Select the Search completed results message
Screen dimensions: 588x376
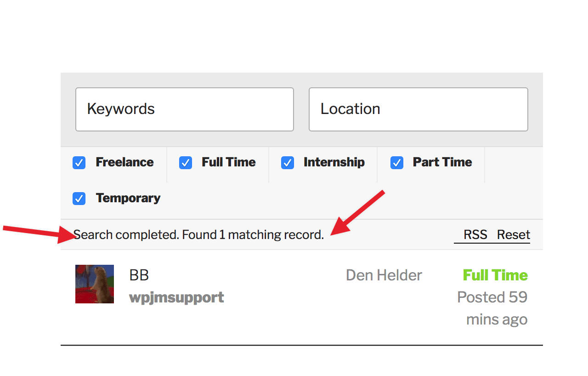click(x=198, y=235)
